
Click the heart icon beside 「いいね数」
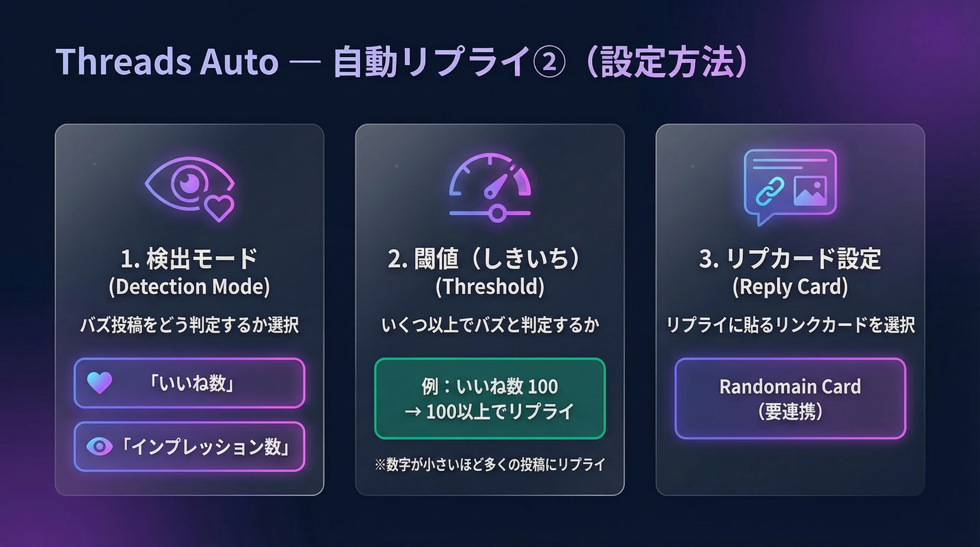[99, 383]
